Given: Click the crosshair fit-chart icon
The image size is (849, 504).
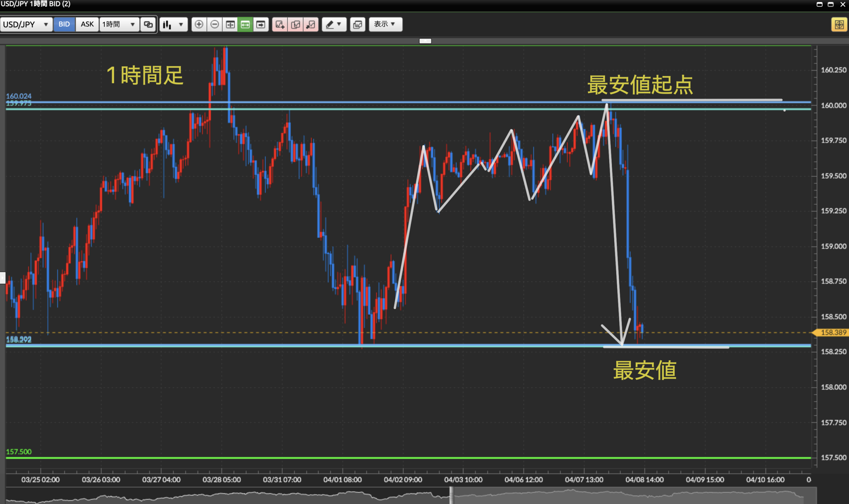Looking at the screenshot, I should pos(230,25).
